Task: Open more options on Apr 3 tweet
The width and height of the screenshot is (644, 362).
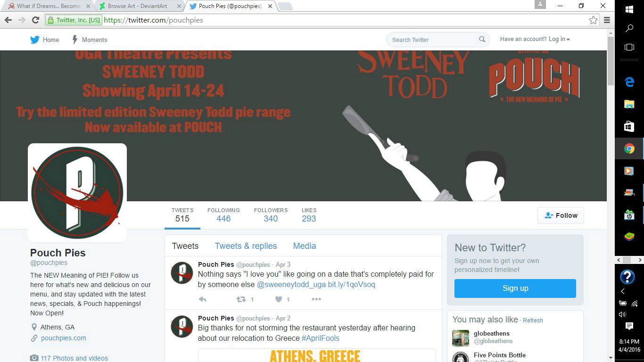Action: click(316, 299)
